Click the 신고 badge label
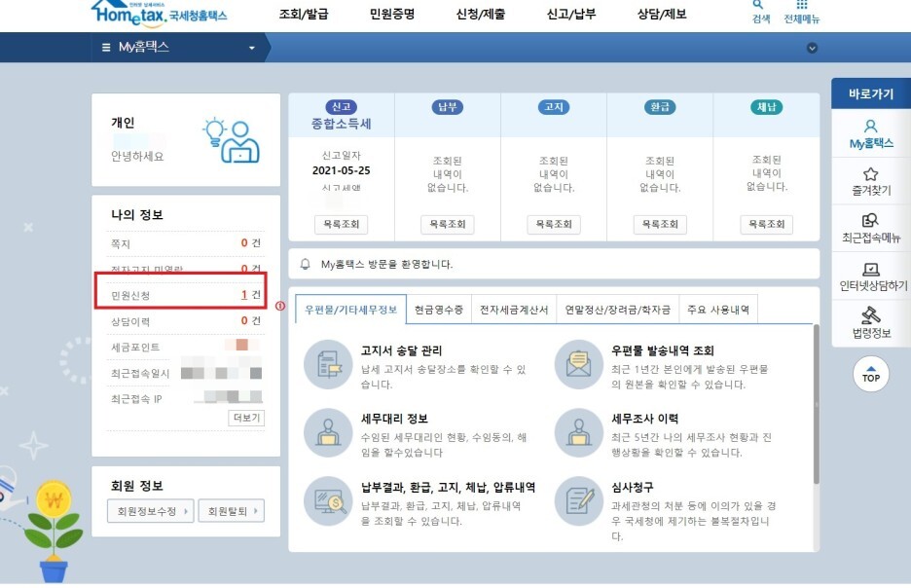 pos(341,107)
